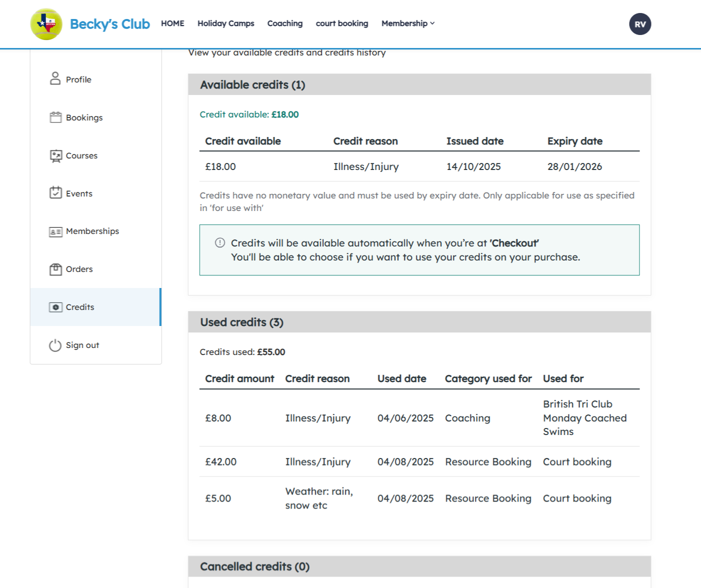Select the £18.00 Illness/Injury credit row
This screenshot has width=701, height=588.
tap(419, 166)
